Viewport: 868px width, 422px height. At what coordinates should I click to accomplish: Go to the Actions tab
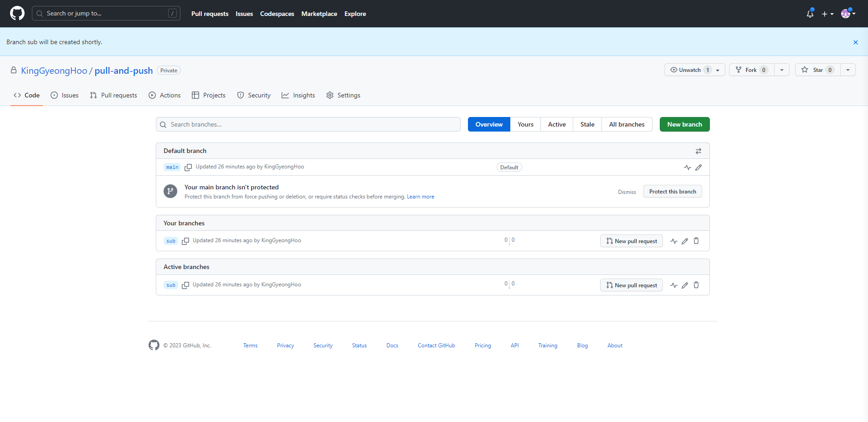[164, 95]
